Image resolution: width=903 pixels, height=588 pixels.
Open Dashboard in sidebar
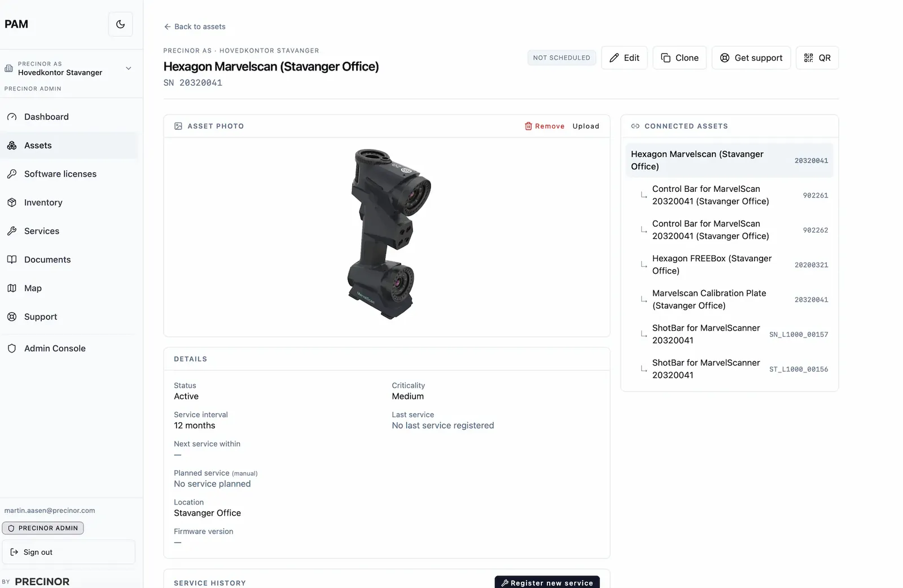click(69, 117)
